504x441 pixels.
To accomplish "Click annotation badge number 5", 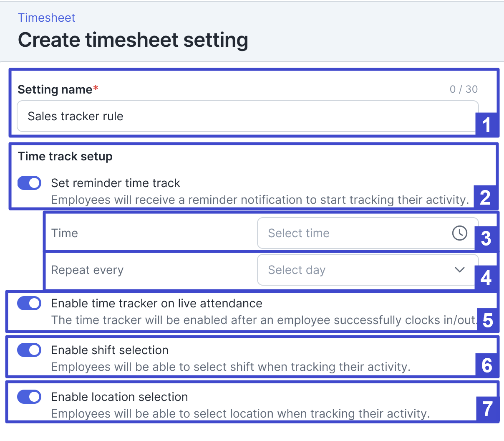I will 488,320.
